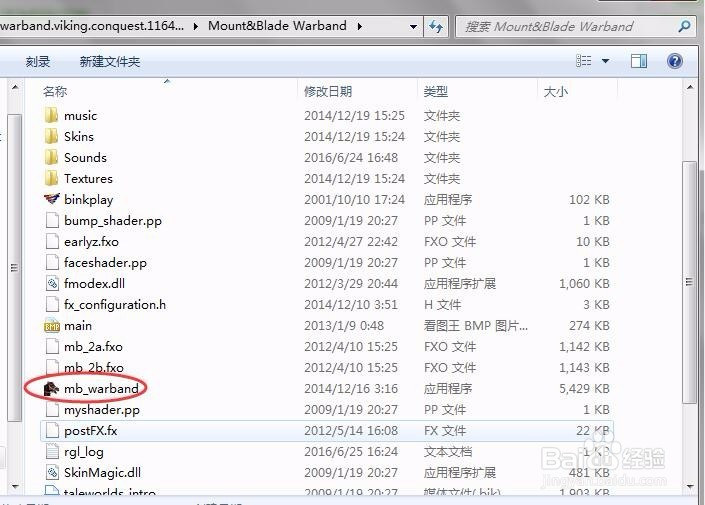Viewport: 705px width, 505px height.
Task: Expand arrow after warband.viking.conquest breadcrumb
Action: [x=196, y=27]
